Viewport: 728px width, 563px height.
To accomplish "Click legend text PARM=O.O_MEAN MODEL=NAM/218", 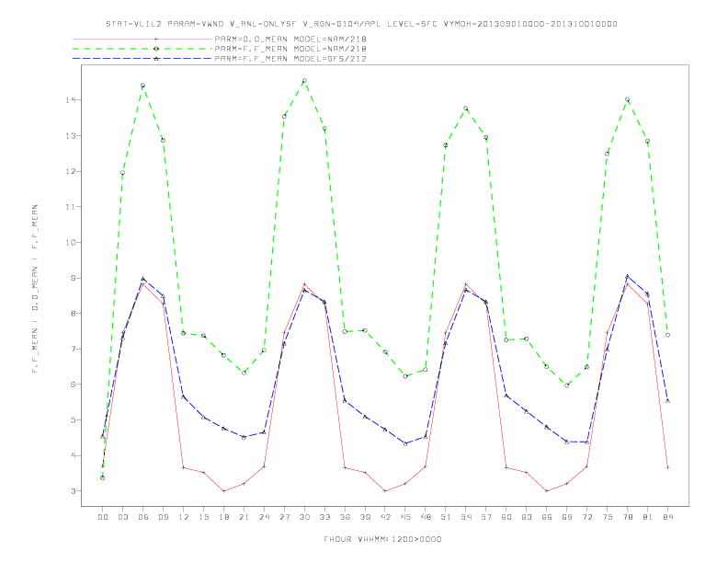I will (x=290, y=39).
